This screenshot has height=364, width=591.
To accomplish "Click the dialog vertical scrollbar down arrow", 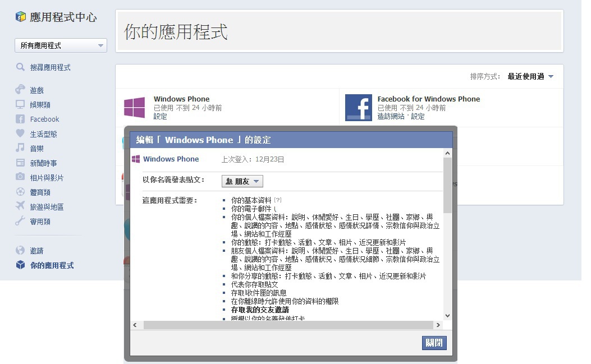I will 447,315.
